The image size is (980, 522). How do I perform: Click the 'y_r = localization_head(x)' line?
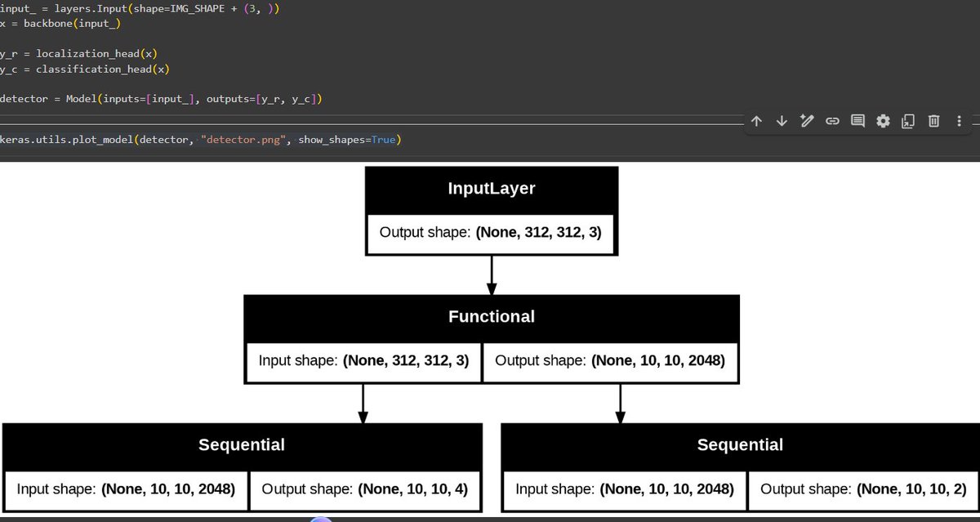(78, 54)
